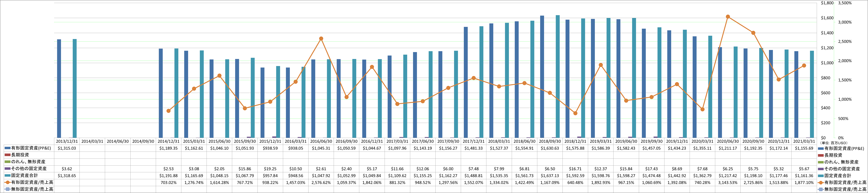Image resolution: width=868 pixels, height=193 pixels.
Task: Click the PP&E value $1,315.03
Action: [x=67, y=148]
